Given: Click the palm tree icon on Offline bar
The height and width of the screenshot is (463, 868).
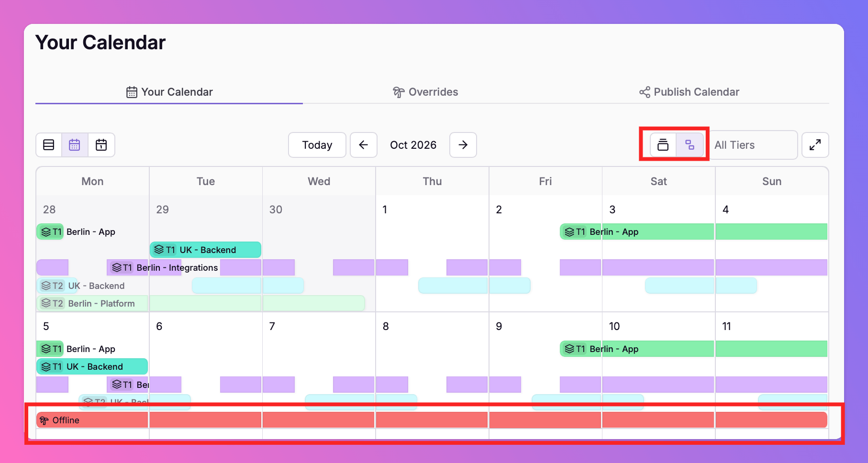Looking at the screenshot, I should click(44, 420).
